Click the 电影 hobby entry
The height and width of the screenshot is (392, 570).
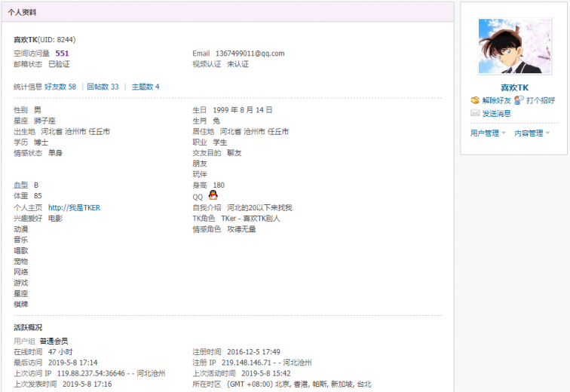point(55,219)
